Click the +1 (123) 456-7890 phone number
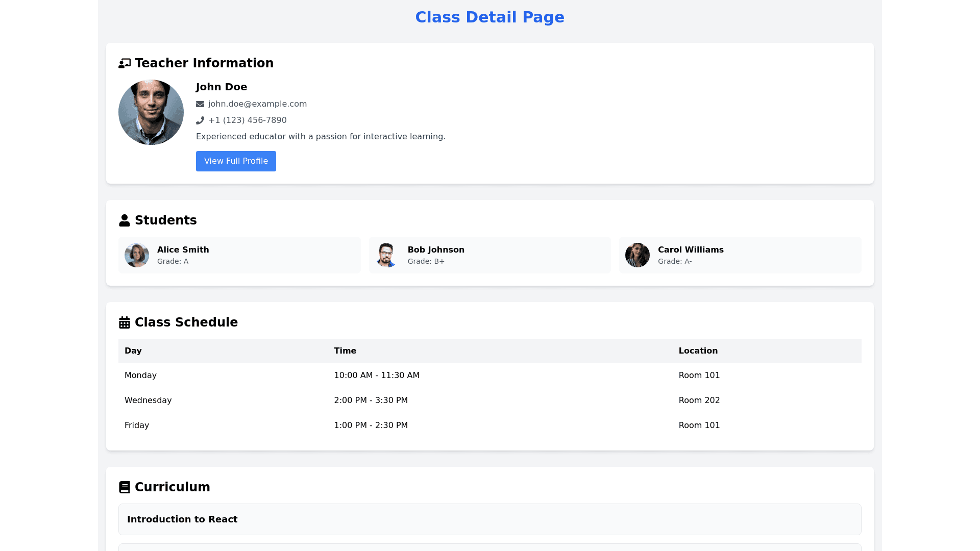This screenshot has width=980, height=551. (248, 120)
